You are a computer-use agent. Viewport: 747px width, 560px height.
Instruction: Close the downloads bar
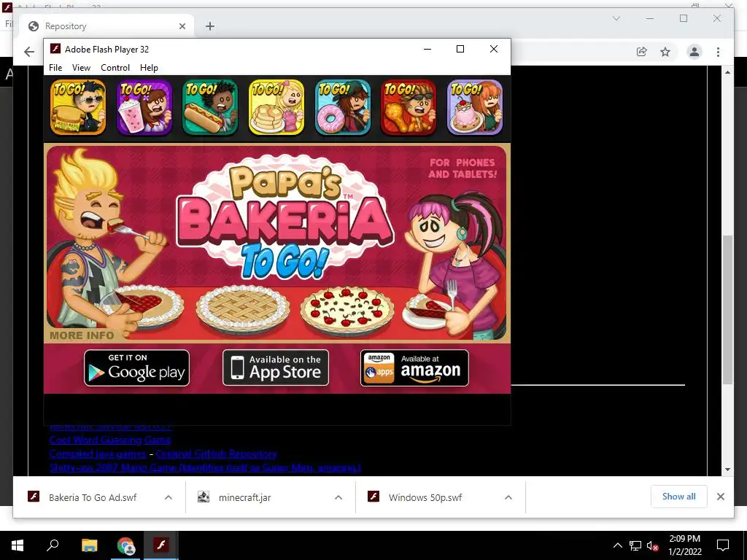click(721, 497)
